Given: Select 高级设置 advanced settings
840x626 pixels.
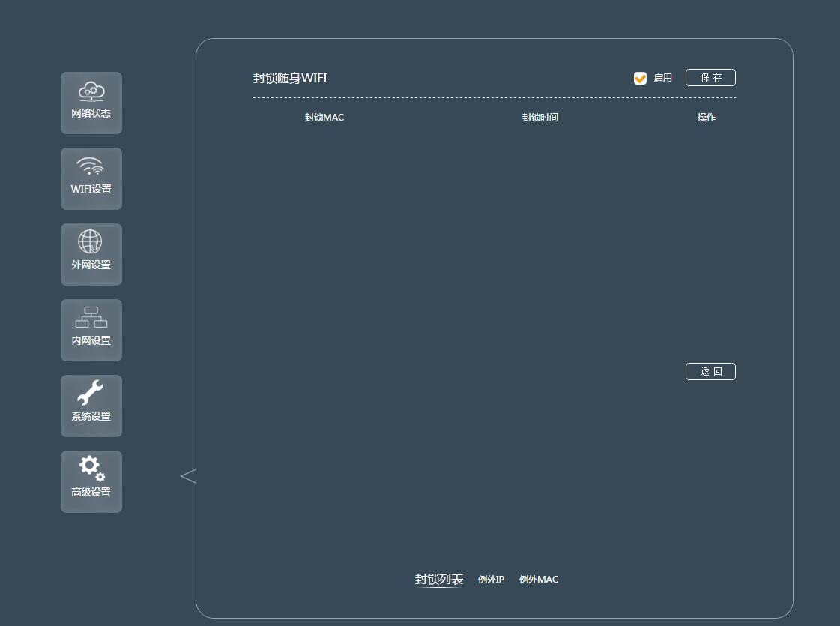Looking at the screenshot, I should coord(91,481).
